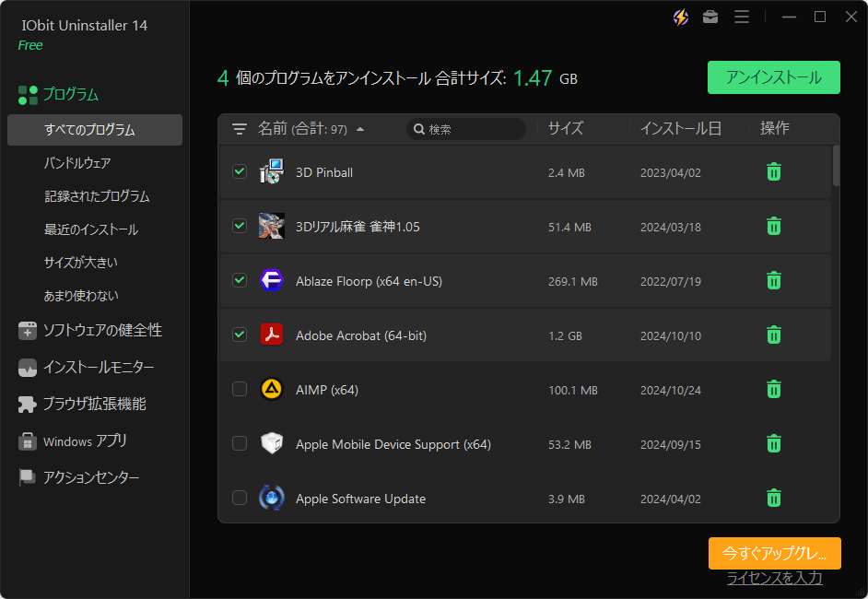868x599 pixels.
Task: Click the Ablaze Floorp program icon
Action: click(x=272, y=280)
